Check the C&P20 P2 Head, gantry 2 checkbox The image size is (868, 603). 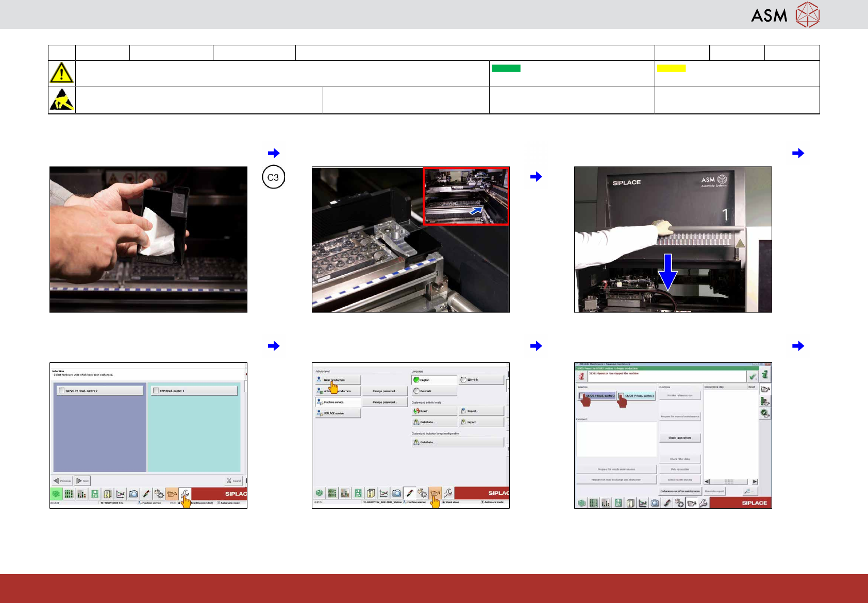[62, 391]
